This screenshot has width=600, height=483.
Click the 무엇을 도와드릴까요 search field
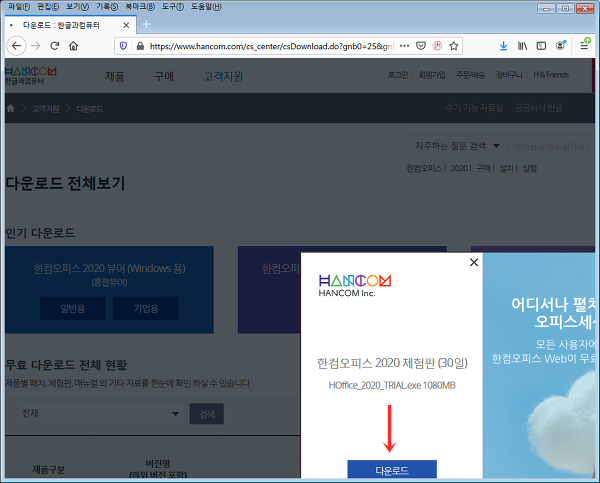coord(553,146)
